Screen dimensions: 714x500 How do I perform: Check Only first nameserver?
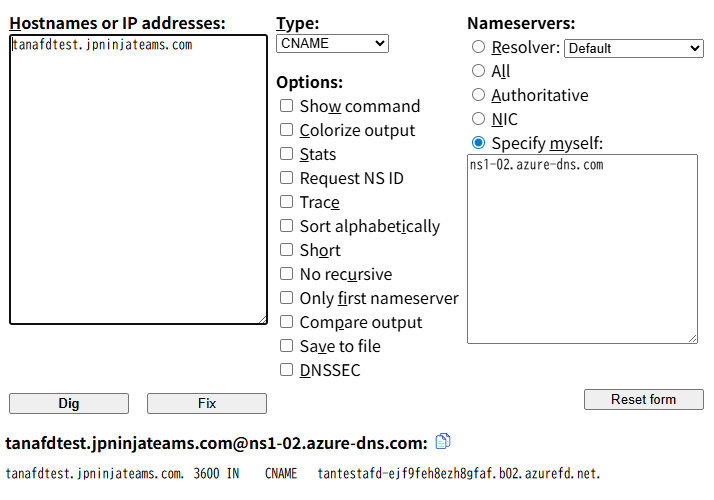[286, 298]
